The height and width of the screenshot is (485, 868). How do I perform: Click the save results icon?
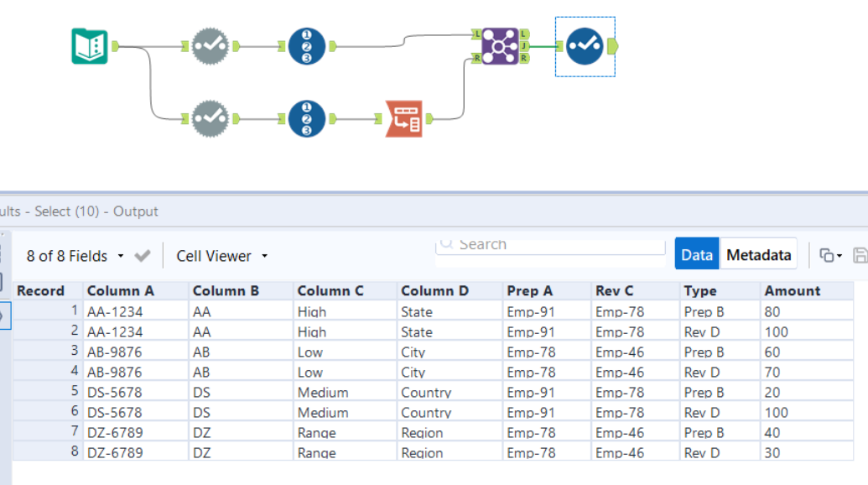coord(860,253)
